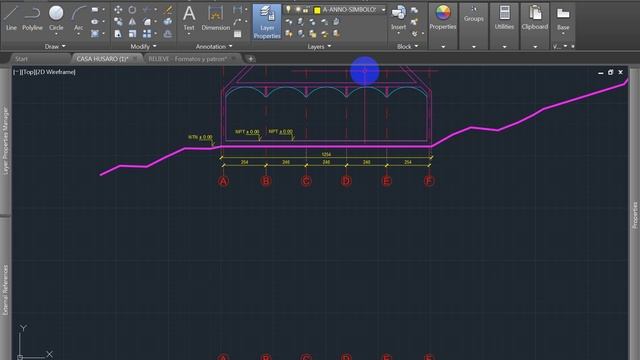Screen dimensions: 640x360
Task: Start the Text annotation tool
Action: (189, 18)
